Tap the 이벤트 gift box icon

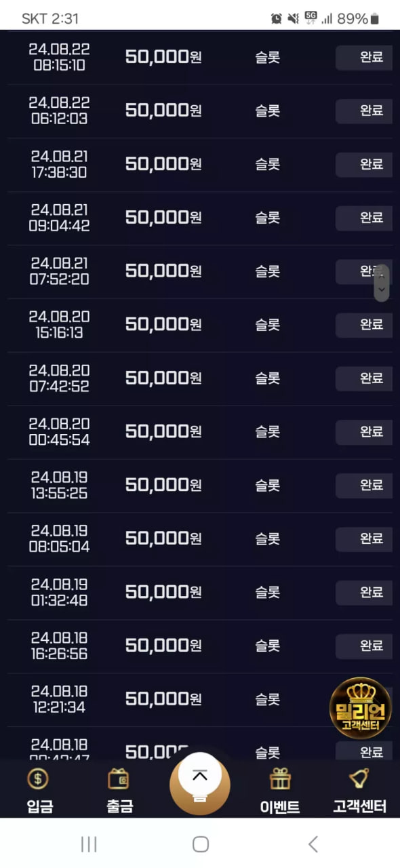280,778
